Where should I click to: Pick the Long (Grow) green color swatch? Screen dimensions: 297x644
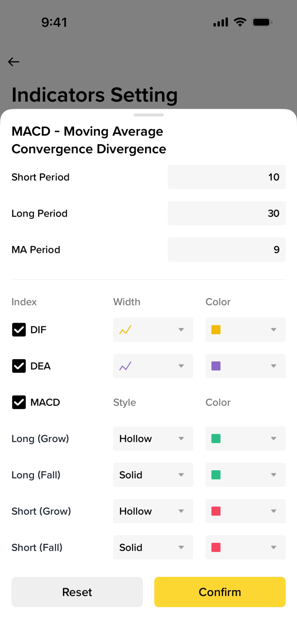tap(216, 439)
